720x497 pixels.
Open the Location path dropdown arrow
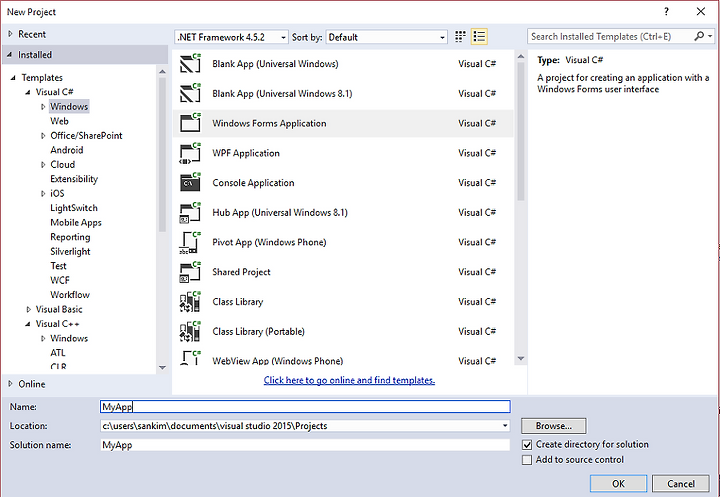tap(505, 426)
